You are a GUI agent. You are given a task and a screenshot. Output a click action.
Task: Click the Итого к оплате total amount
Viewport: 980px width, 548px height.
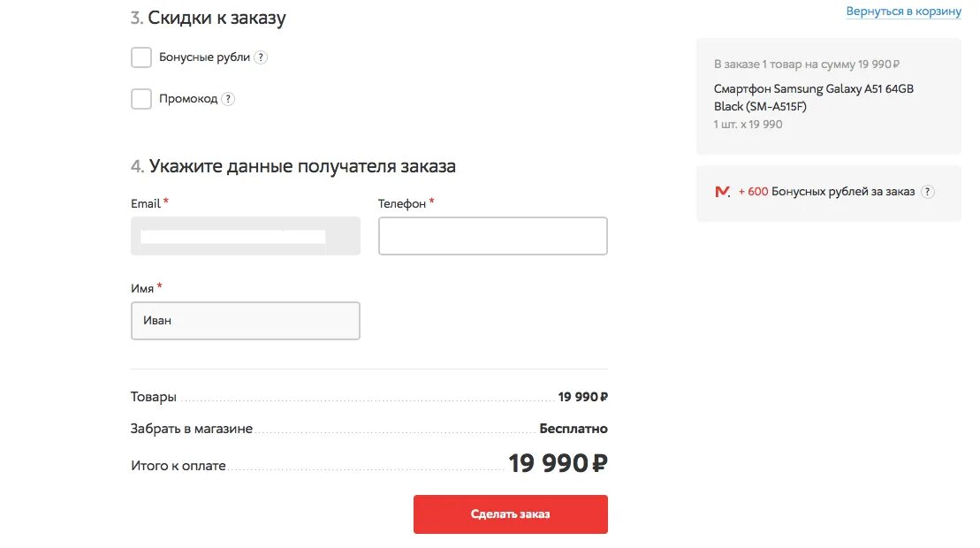558,463
